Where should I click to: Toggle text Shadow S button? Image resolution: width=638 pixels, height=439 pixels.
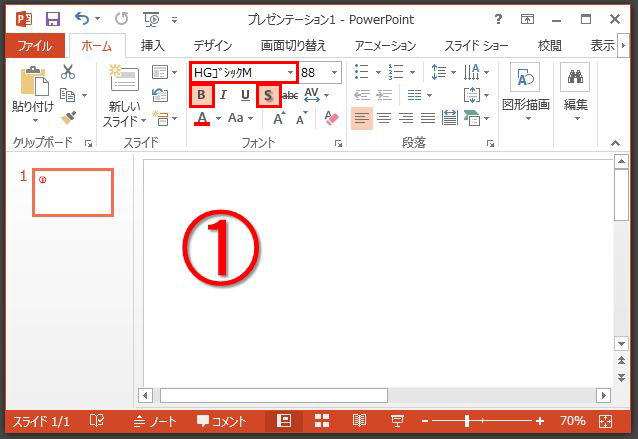268,96
